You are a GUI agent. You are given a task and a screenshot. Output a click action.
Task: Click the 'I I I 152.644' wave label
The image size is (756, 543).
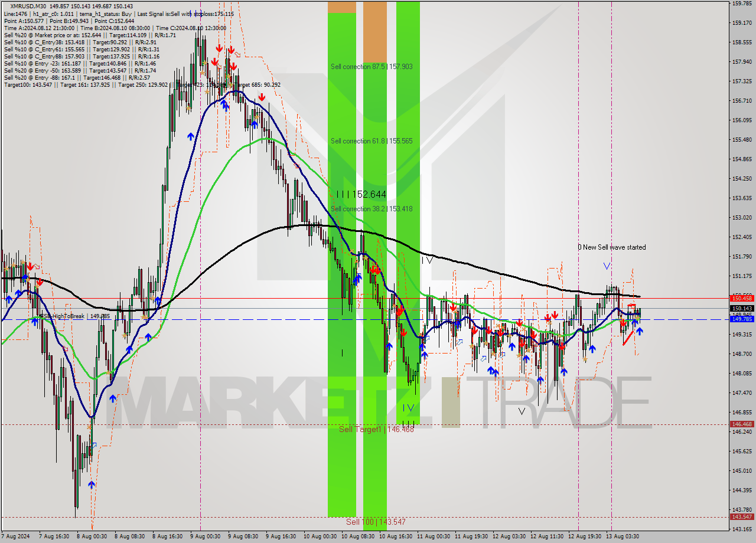click(361, 194)
